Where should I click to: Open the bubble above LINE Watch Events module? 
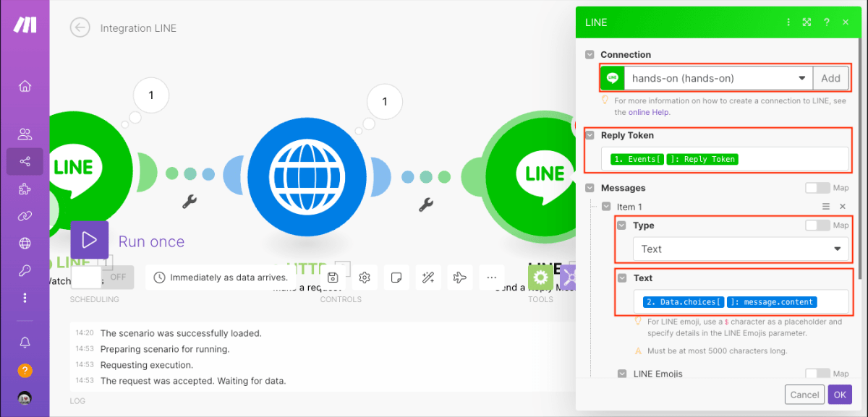pyautogui.click(x=151, y=95)
